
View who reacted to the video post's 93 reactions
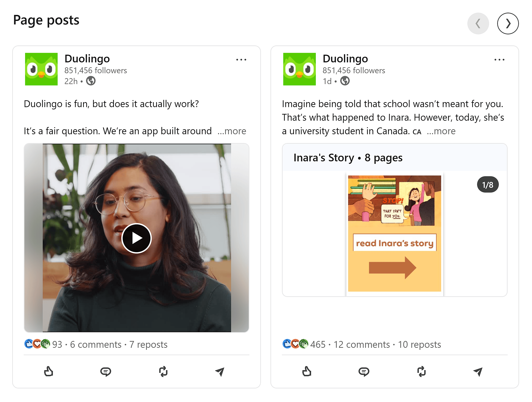coord(57,345)
